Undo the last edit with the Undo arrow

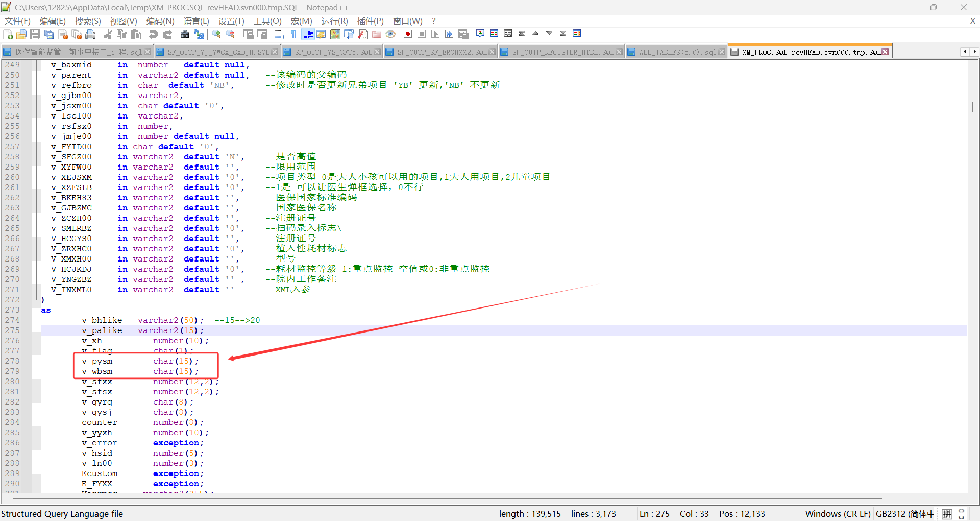(153, 34)
